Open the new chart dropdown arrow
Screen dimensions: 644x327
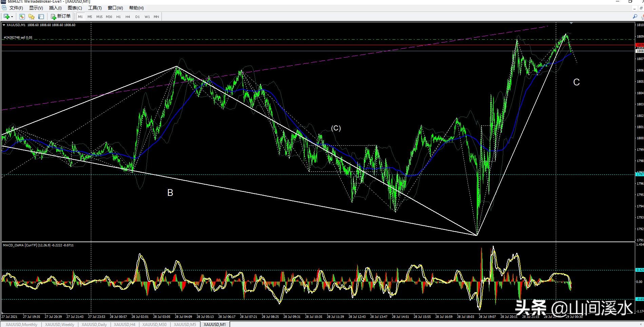(12, 17)
